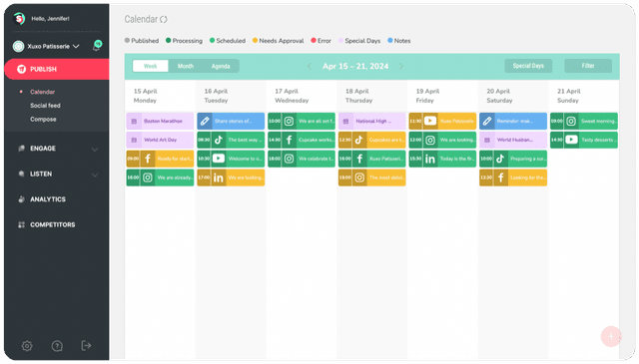639x364 pixels.
Task: Go to next week arrow
Action: pos(401,67)
